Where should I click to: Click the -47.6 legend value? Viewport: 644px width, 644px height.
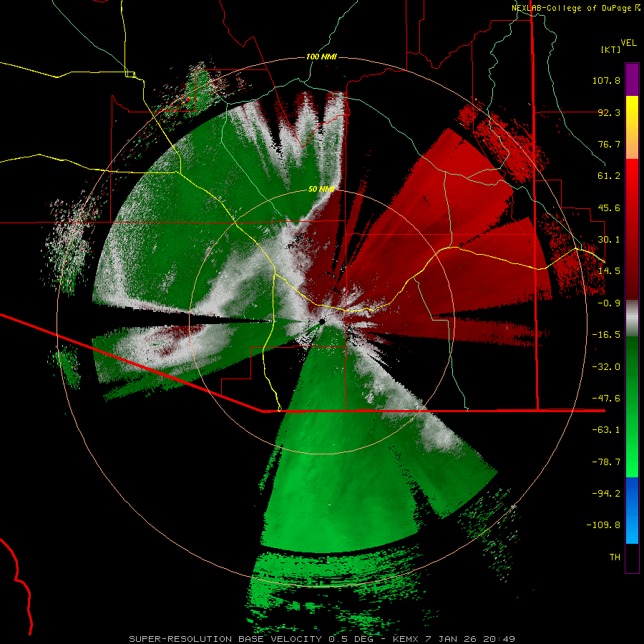tap(606, 399)
